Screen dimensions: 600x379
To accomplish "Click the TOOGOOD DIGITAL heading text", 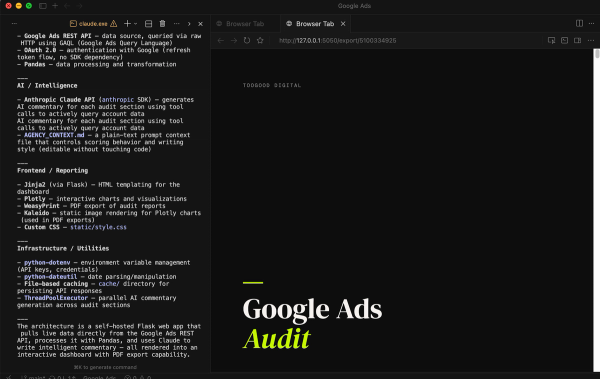I will click(272, 85).
